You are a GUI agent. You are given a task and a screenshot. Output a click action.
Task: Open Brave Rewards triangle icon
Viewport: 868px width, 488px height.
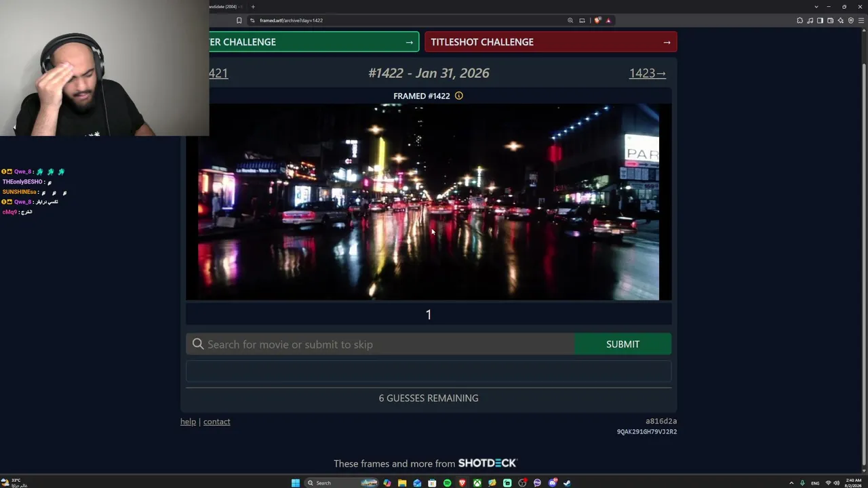click(x=608, y=20)
